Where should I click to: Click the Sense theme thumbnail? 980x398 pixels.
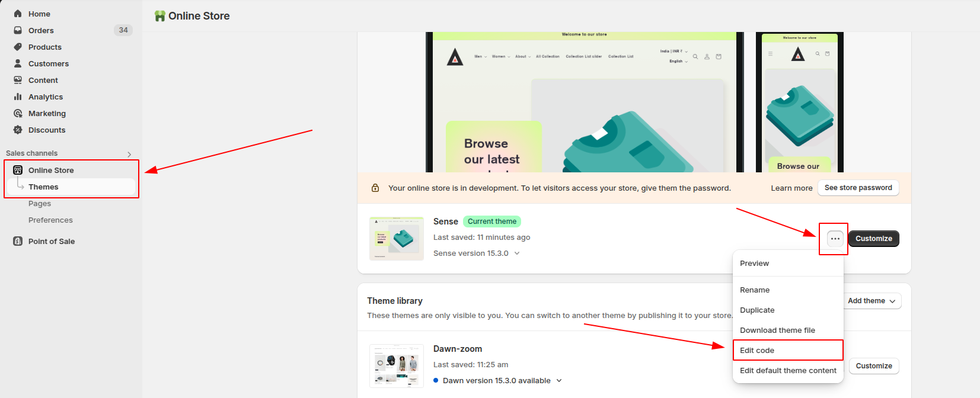[397, 239]
